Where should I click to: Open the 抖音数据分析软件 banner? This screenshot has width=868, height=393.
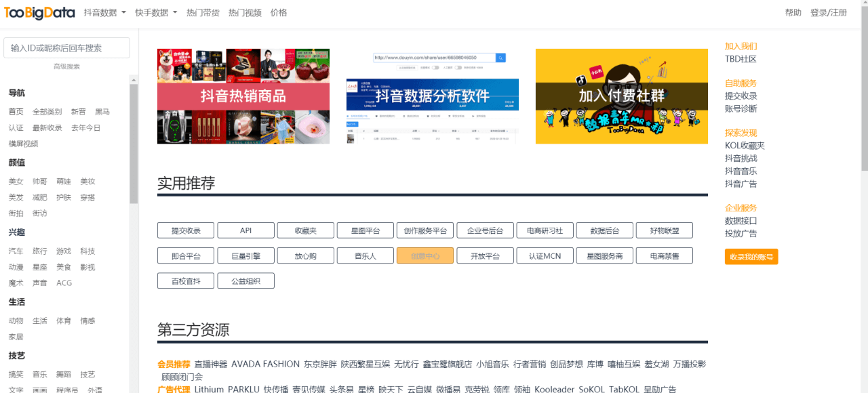coord(433,96)
